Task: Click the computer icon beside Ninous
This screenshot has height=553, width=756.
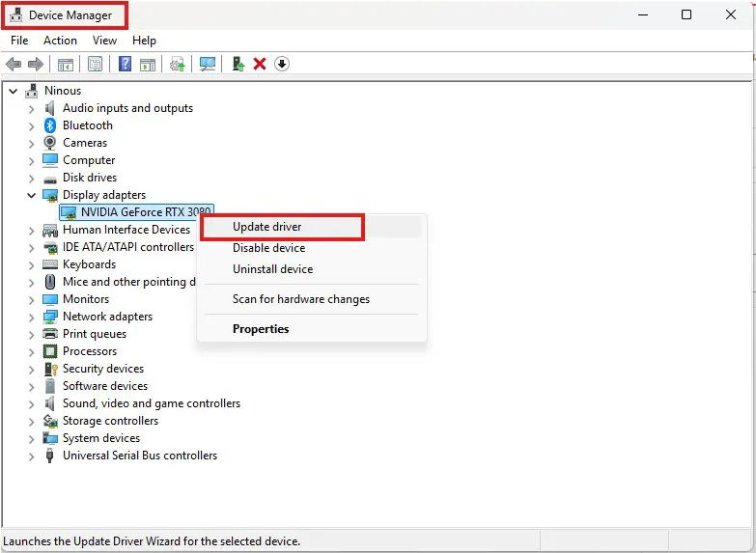Action: pyautogui.click(x=32, y=91)
